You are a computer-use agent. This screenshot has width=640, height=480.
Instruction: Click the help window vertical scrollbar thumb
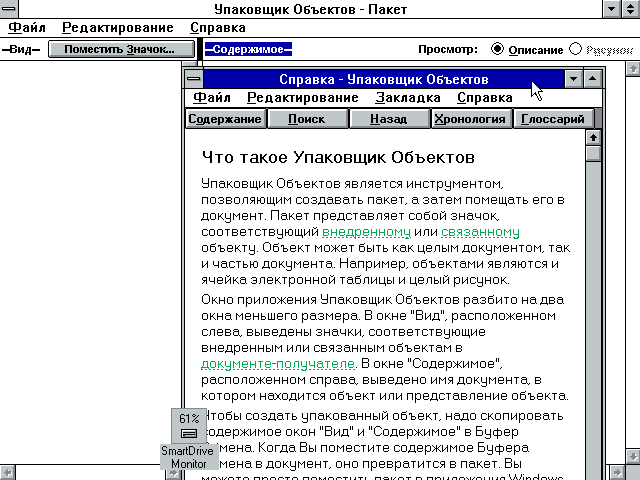pyautogui.click(x=592, y=154)
